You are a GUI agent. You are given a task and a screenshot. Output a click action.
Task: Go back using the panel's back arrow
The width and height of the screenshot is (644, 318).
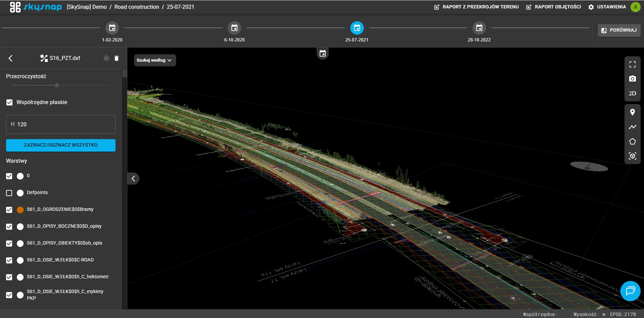(x=10, y=58)
